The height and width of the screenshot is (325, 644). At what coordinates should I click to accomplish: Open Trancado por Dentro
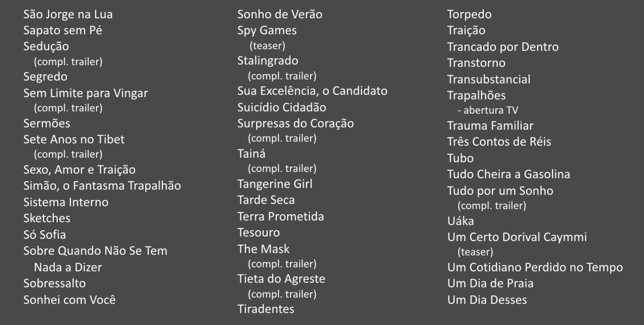pyautogui.click(x=503, y=47)
